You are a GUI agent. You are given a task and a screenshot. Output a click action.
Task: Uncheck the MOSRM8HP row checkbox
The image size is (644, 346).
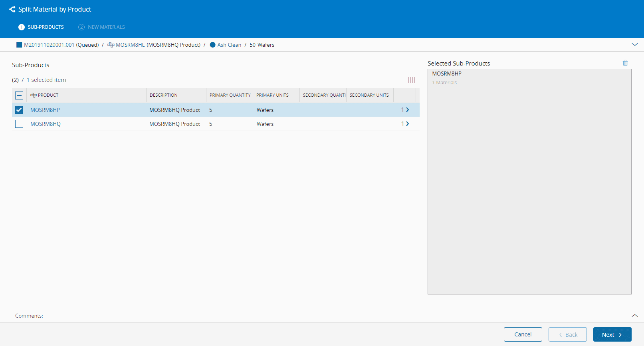pyautogui.click(x=19, y=110)
